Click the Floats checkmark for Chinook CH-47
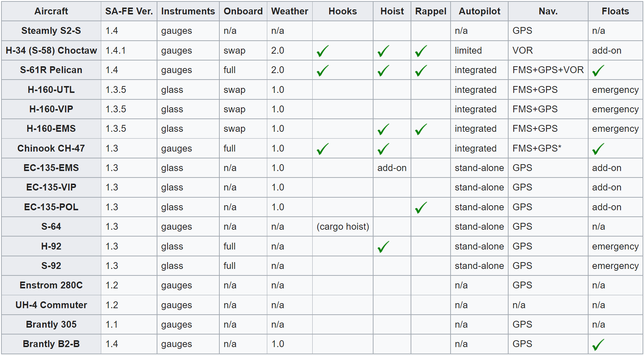Image resolution: width=644 pixels, height=355 pixels. (x=598, y=149)
